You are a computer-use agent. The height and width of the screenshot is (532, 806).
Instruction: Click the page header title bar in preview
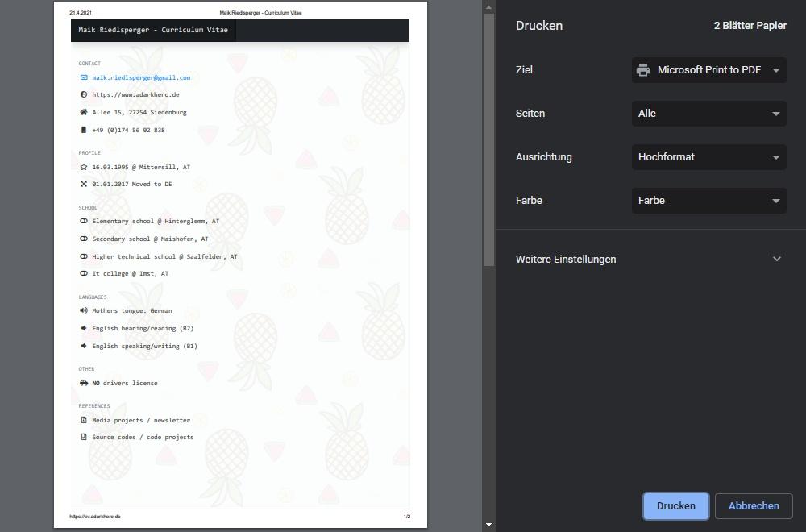(x=240, y=30)
